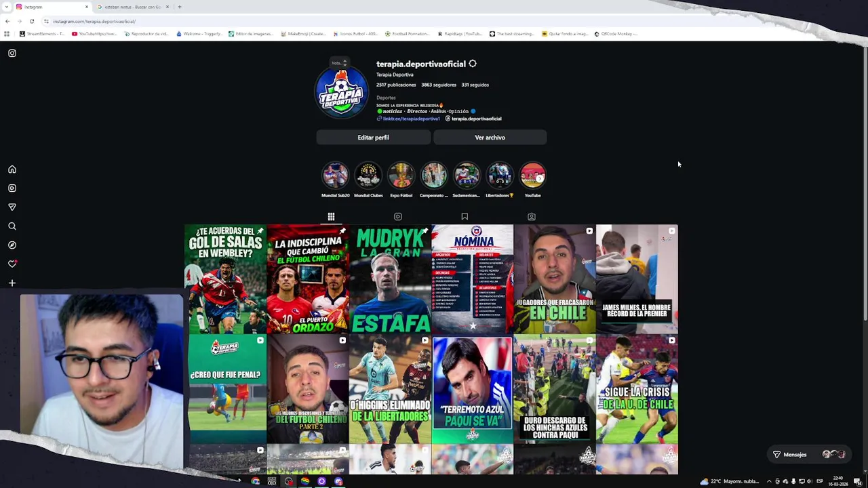The height and width of the screenshot is (488, 868).
Task: Open Del fútbol chileno Parte 2 reel
Action: coord(308,389)
